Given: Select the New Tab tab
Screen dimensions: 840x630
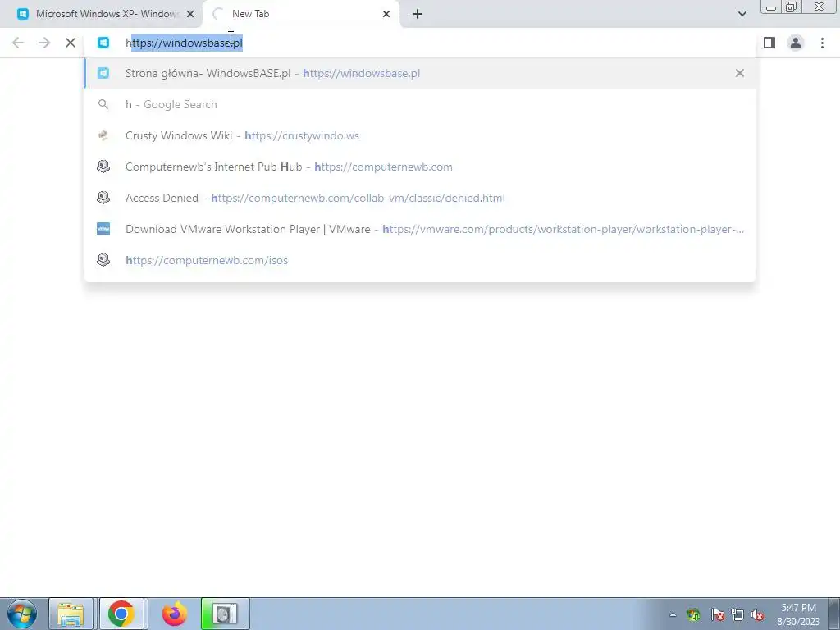Looking at the screenshot, I should pyautogui.click(x=300, y=14).
